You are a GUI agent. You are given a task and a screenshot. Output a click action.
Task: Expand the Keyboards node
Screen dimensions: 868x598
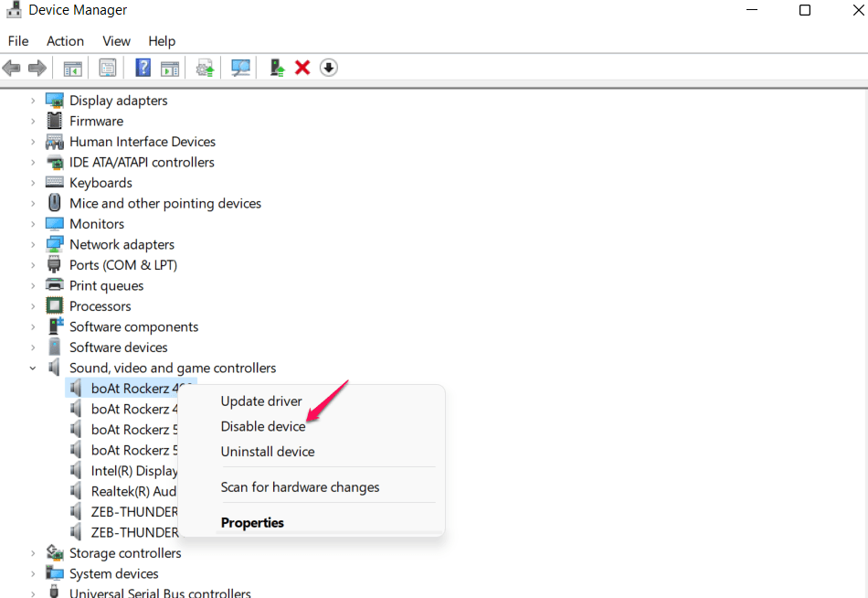[x=33, y=183]
